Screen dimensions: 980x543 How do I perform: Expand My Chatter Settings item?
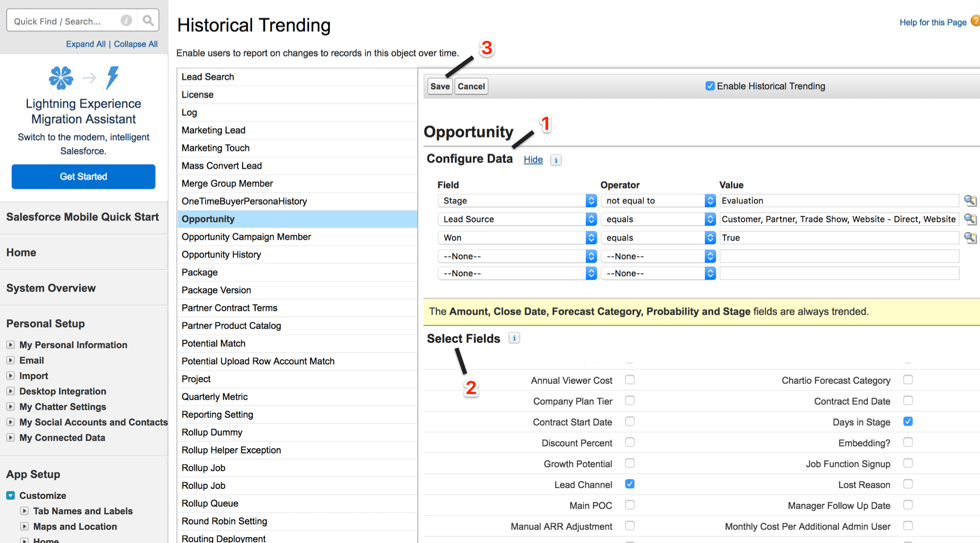pos(10,406)
